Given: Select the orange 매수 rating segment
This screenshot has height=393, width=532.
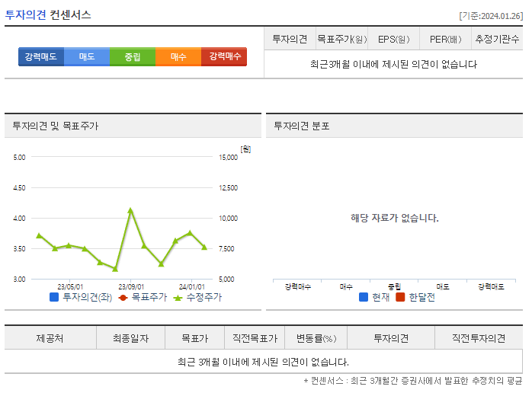Looking at the screenshot, I should (178, 56).
